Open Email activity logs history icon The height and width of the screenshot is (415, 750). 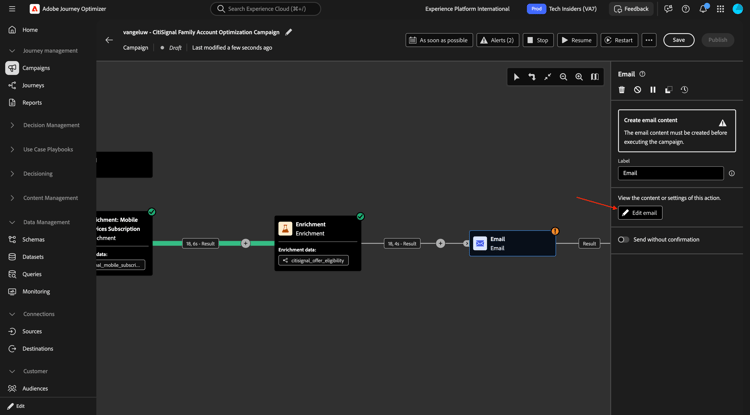coord(684,89)
